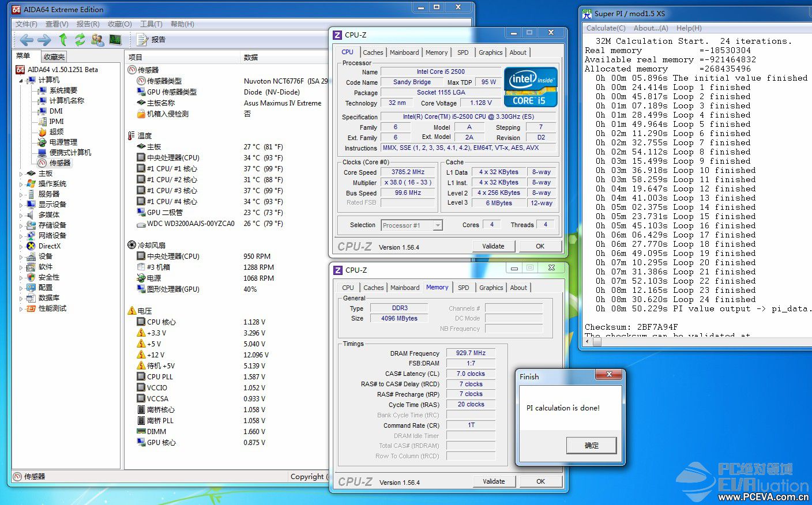Go back using AIDA64 back arrow
This screenshot has height=505, width=812.
coord(26,40)
